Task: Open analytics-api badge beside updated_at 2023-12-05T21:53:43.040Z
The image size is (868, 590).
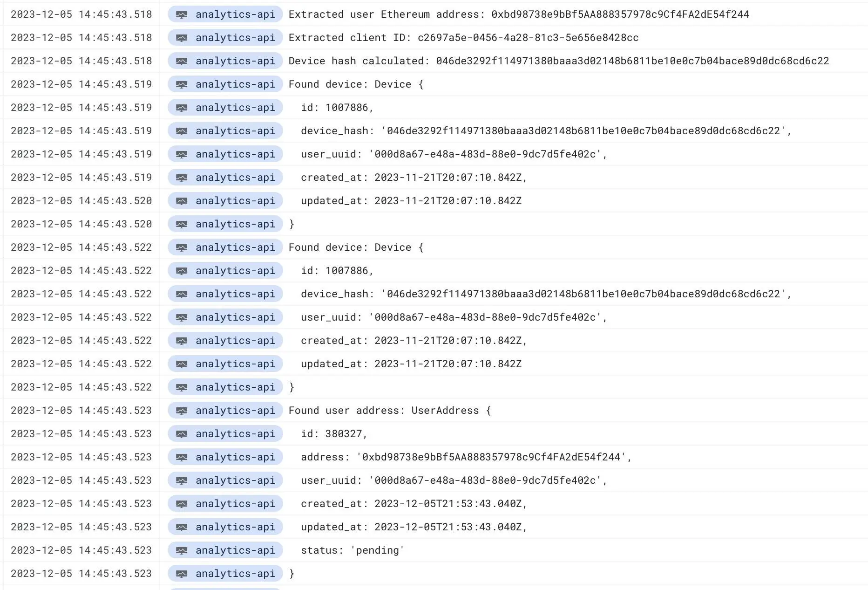Action: tap(225, 527)
